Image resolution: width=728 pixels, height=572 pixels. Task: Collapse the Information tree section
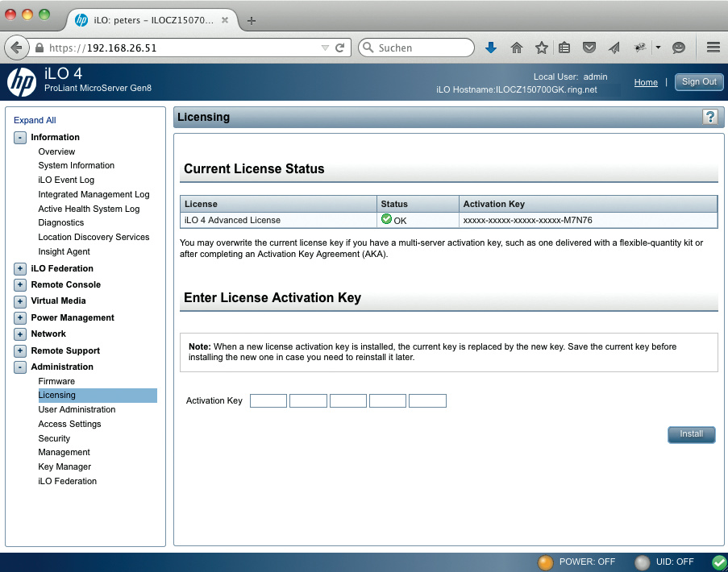20,137
